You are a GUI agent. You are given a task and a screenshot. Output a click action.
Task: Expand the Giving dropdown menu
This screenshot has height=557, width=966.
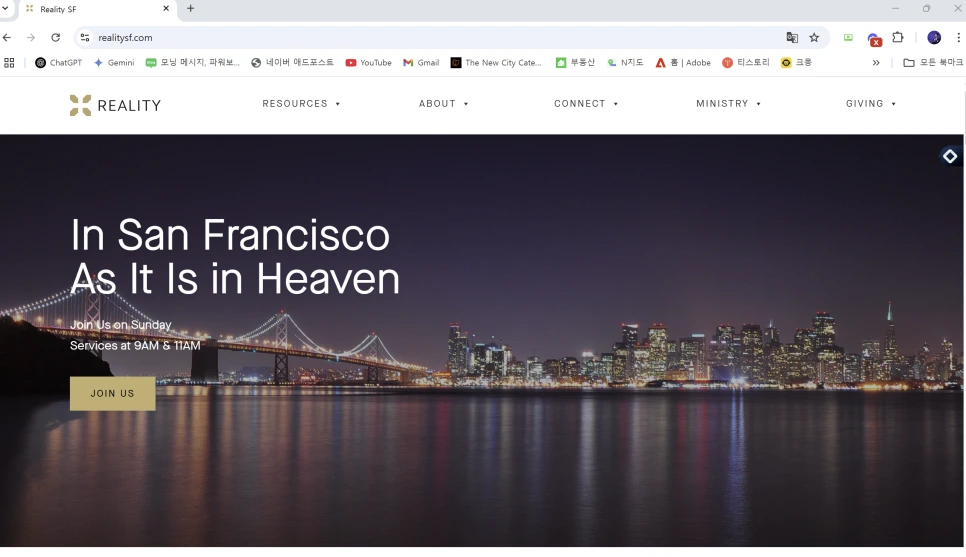click(x=871, y=104)
